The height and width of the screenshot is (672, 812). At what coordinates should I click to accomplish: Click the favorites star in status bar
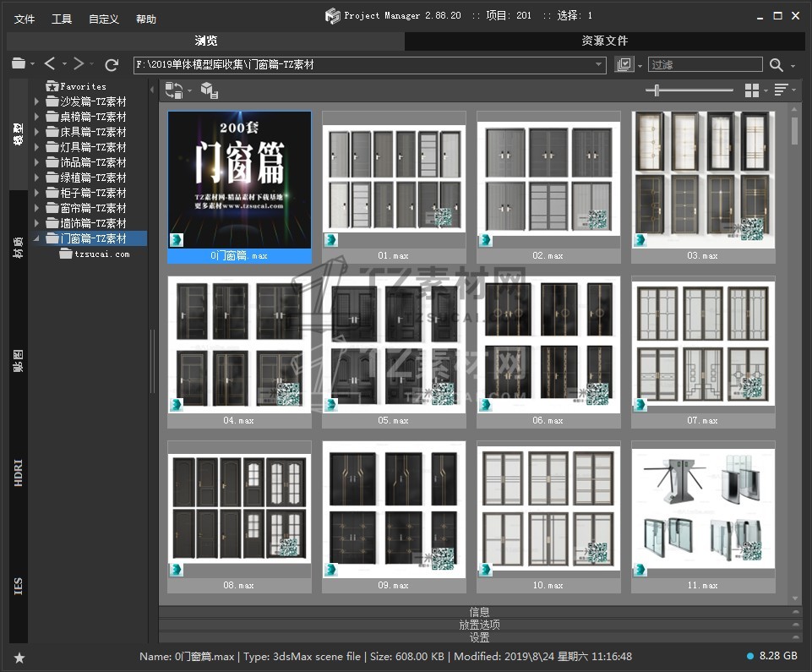click(19, 657)
